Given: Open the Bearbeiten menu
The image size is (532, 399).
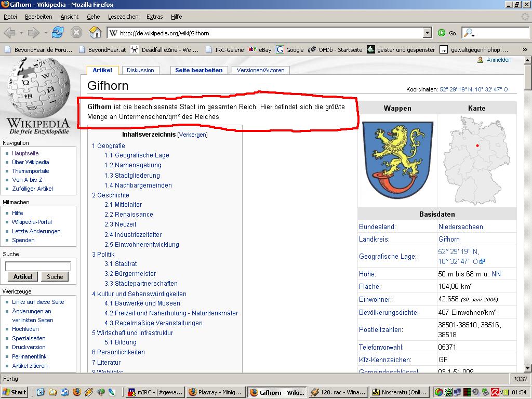Looking at the screenshot, I should tap(38, 17).
